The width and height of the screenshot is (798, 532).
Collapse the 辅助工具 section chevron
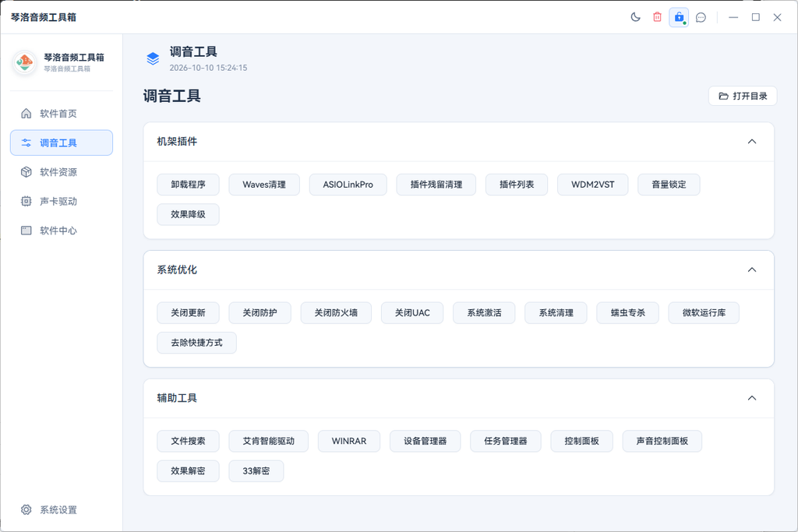[x=752, y=398]
